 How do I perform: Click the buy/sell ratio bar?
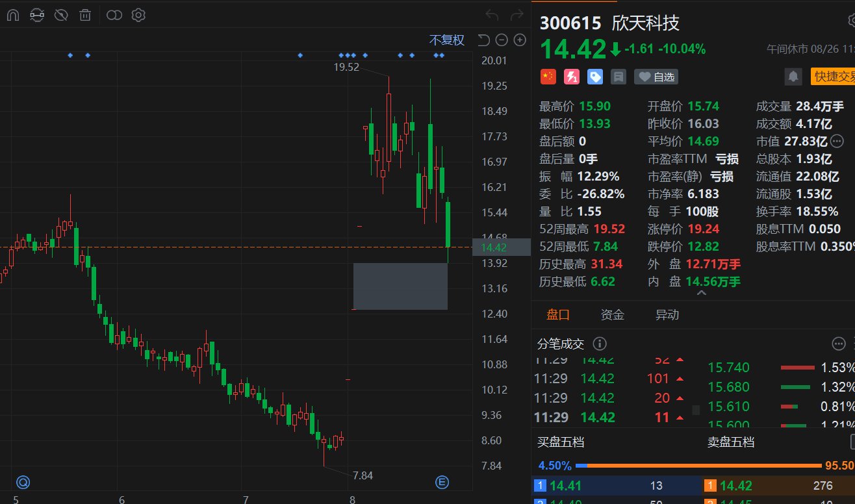tap(698, 466)
